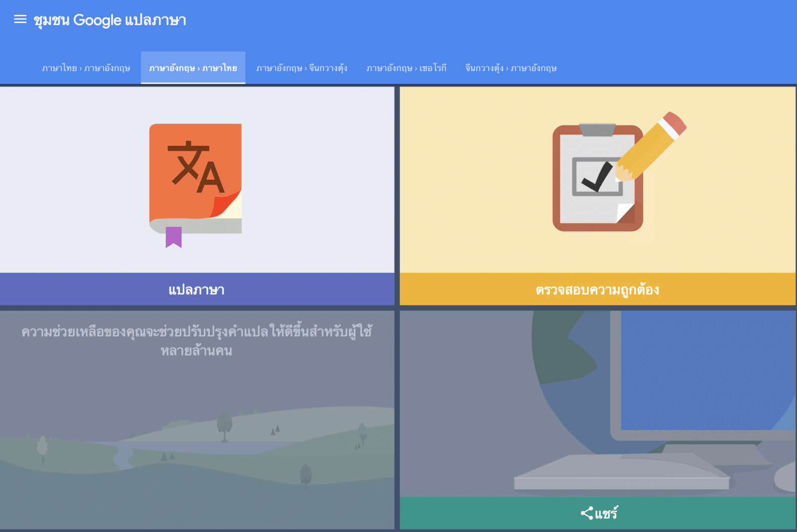Screen dimensions: 797x532
Task: Click the ชุมชน Google แปลภาษา title
Action: [110, 20]
